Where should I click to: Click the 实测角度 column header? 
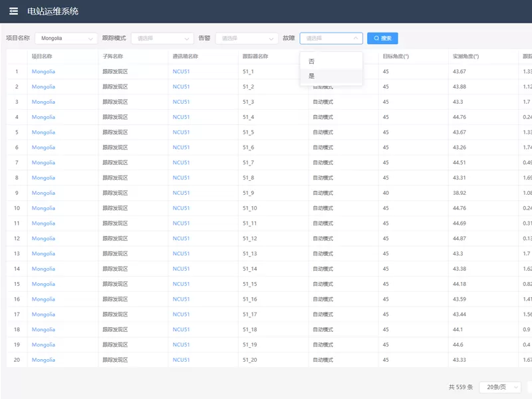click(465, 57)
